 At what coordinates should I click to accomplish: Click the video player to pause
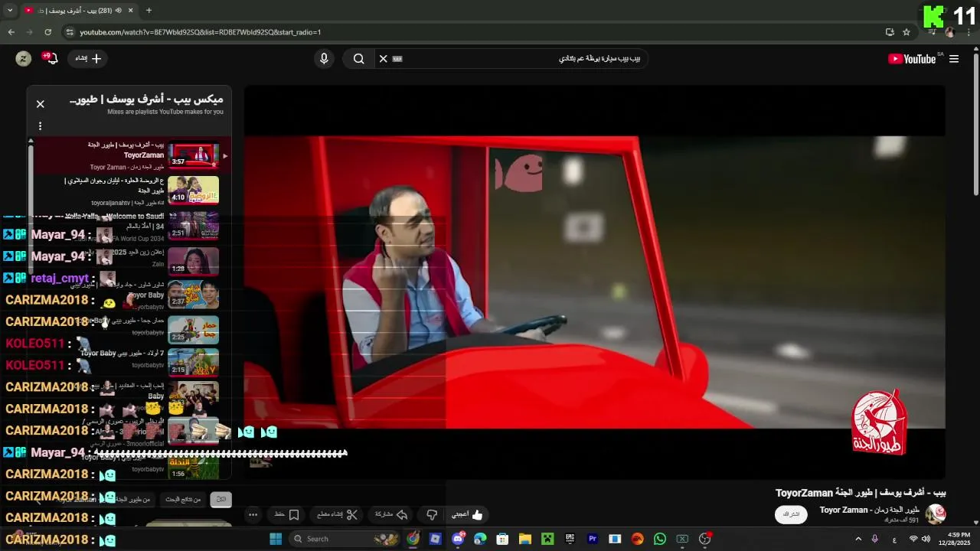[x=594, y=283]
